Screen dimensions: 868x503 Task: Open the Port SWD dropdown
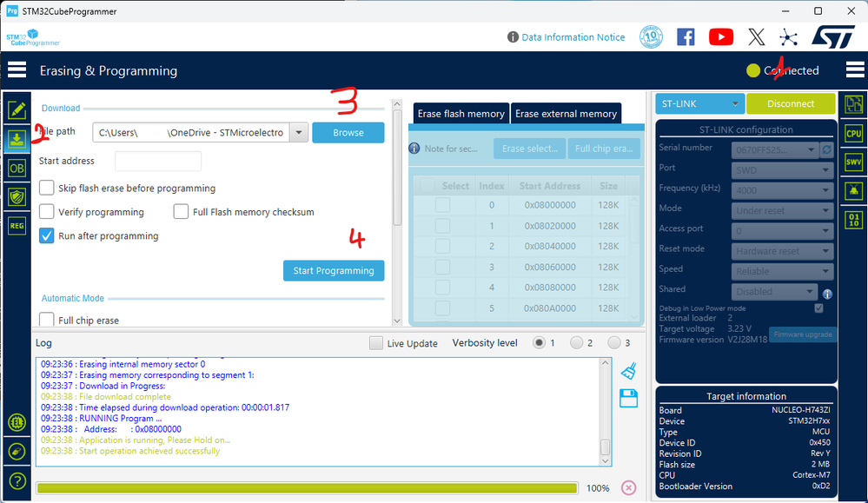[x=782, y=170]
